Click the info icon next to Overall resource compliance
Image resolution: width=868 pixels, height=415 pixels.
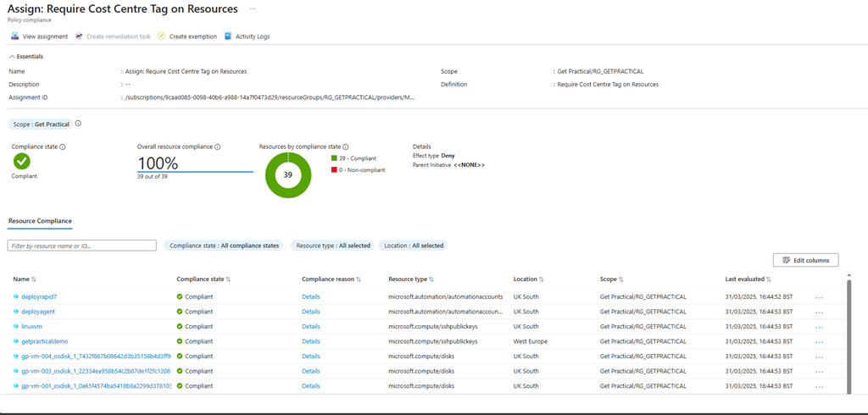point(218,147)
